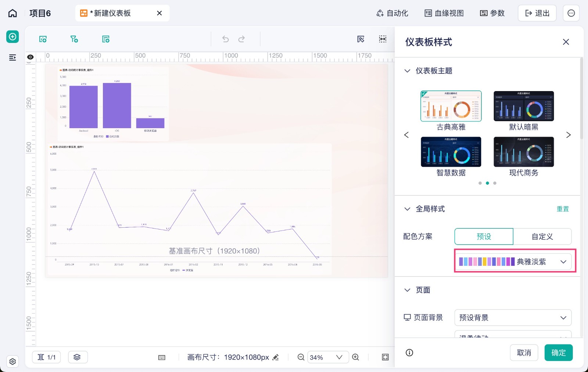The height and width of the screenshot is (372, 588).
Task: Click the 1/1 page indicator button
Action: [x=47, y=357]
